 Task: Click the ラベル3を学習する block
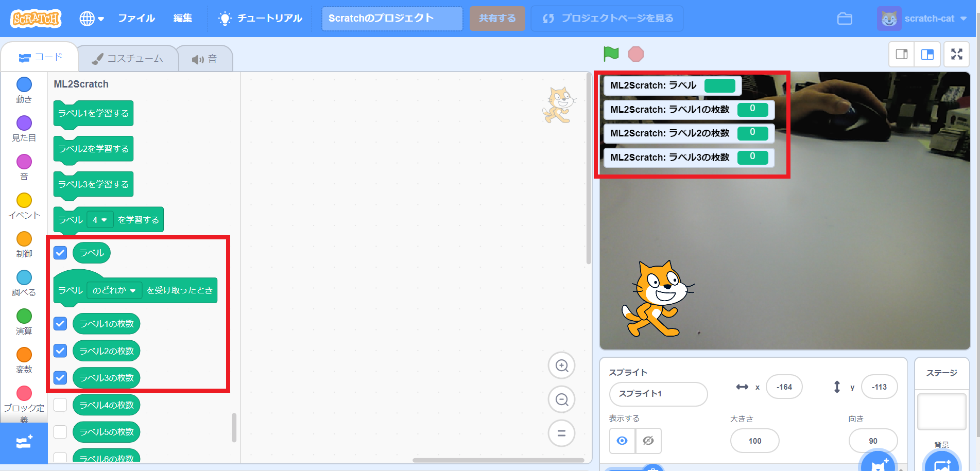(x=93, y=184)
